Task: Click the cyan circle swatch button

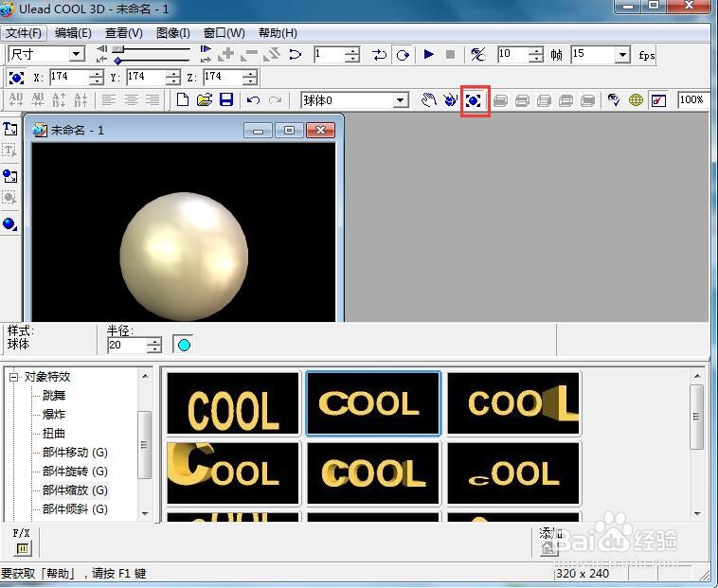Action: [183, 345]
